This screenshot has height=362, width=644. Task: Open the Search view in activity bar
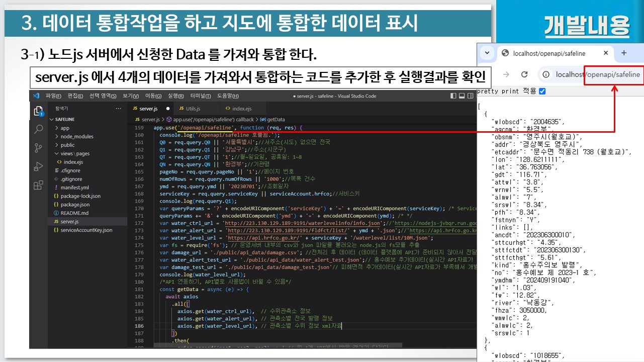coord(38,129)
